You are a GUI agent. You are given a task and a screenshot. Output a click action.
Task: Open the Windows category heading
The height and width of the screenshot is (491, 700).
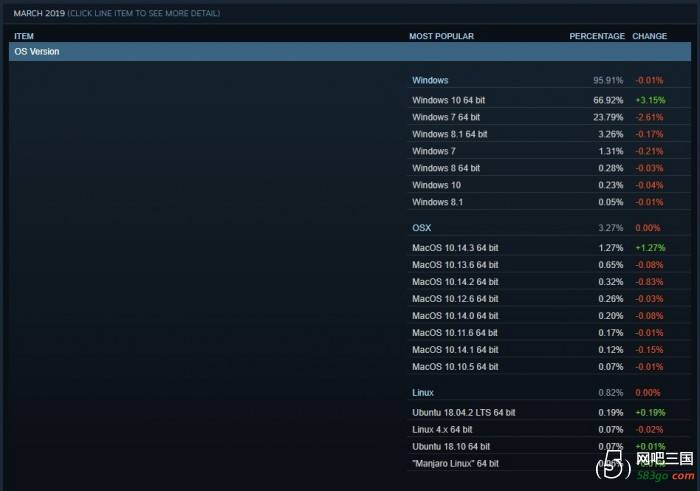click(x=430, y=80)
